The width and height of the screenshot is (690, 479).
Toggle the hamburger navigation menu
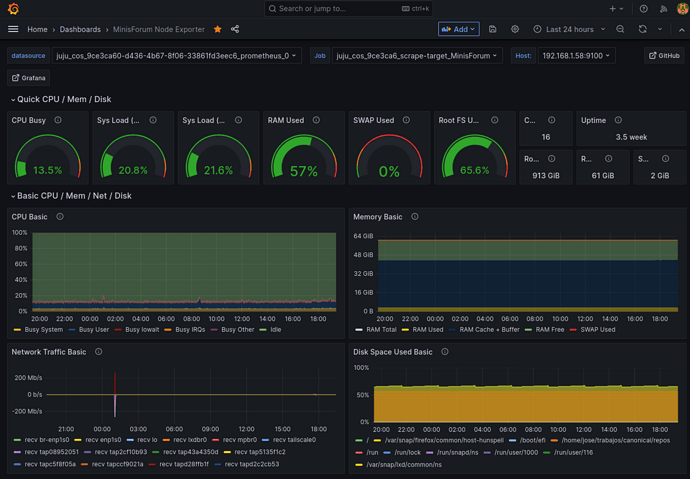coord(13,29)
